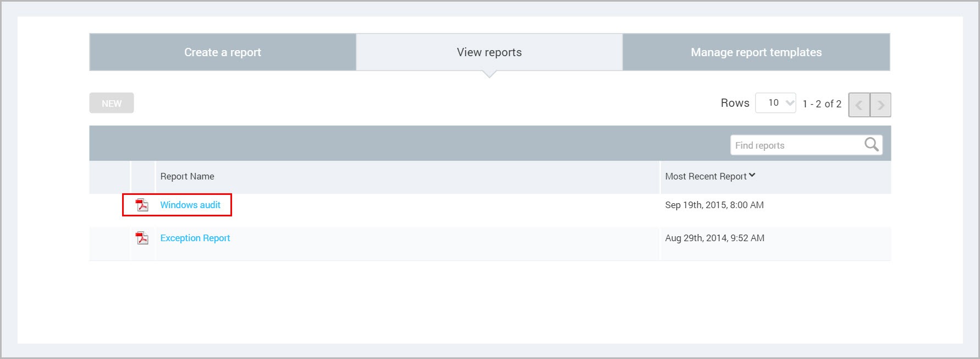Click the 1 - 2 of 2 pagination label
Viewport: 980px width, 359px height.
(822, 104)
